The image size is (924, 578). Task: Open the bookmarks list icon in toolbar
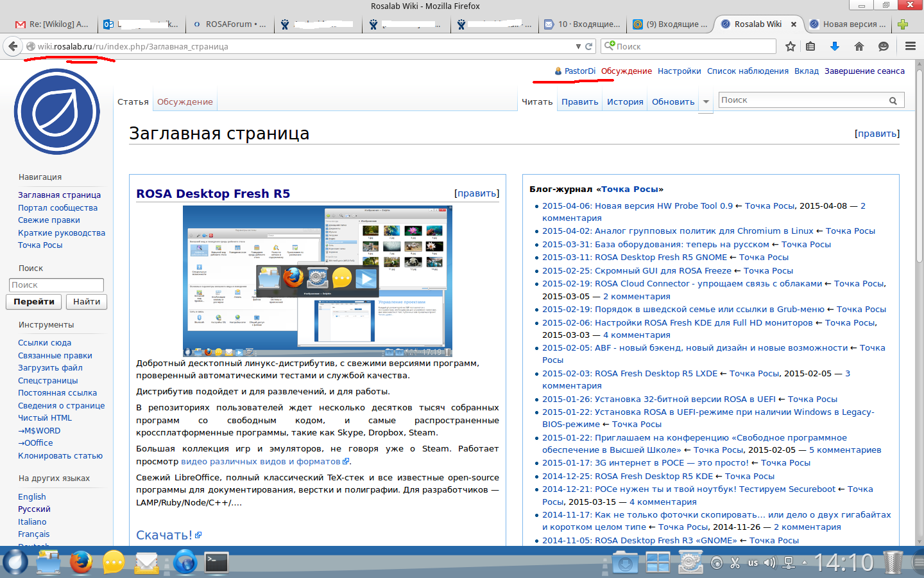810,46
